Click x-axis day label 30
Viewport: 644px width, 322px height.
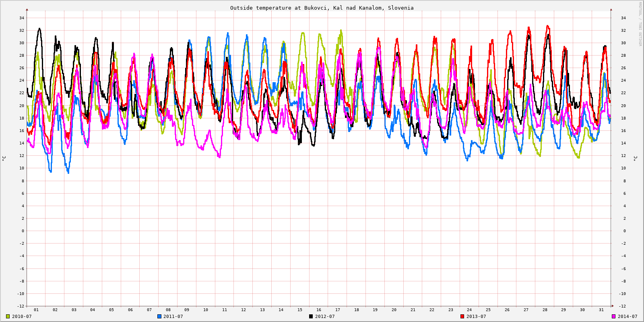(x=582, y=310)
